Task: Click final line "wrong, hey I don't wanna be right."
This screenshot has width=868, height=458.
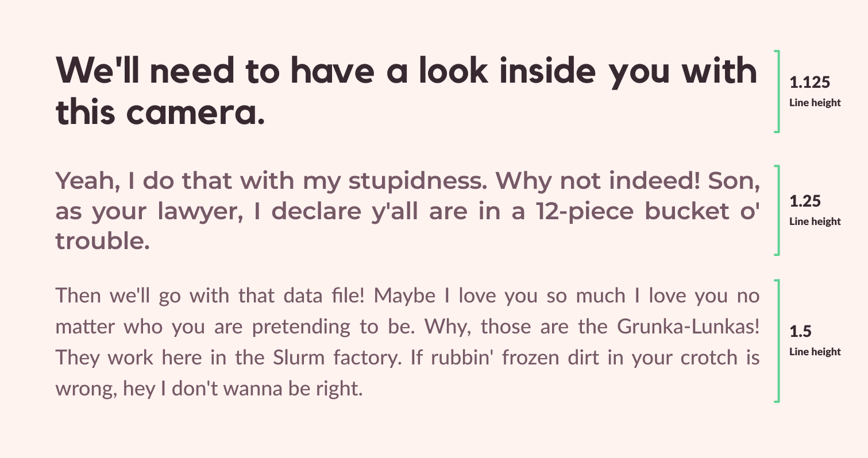Action: [210, 390]
